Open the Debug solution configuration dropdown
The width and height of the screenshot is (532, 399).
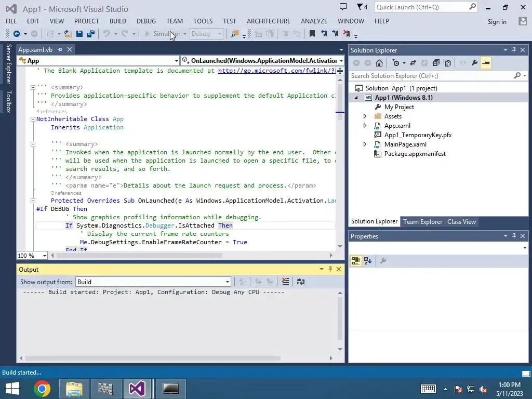coord(206,34)
